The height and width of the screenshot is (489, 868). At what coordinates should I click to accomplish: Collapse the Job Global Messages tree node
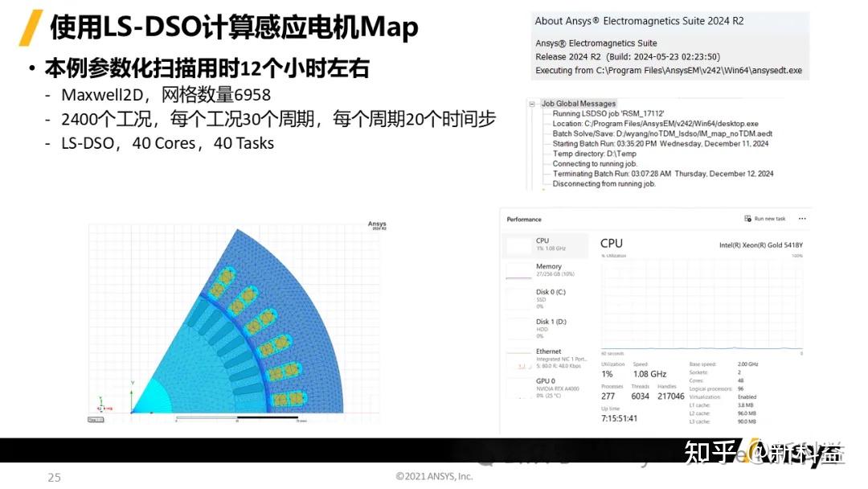532,104
